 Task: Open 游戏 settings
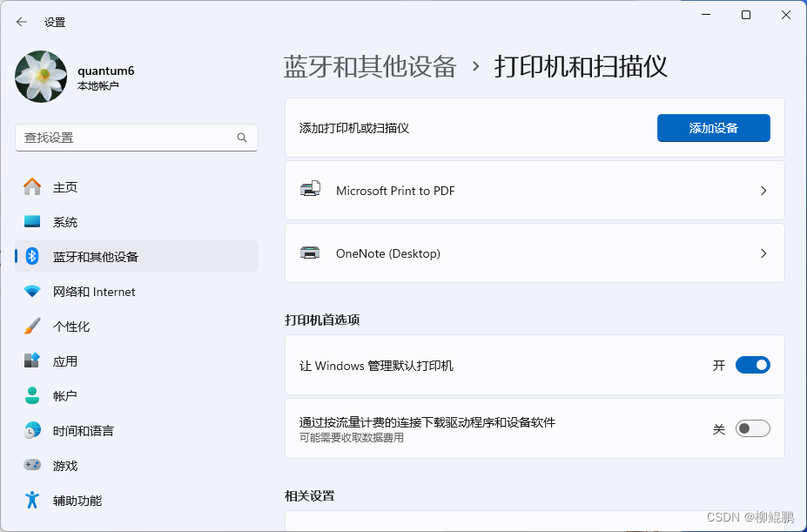pos(137,466)
